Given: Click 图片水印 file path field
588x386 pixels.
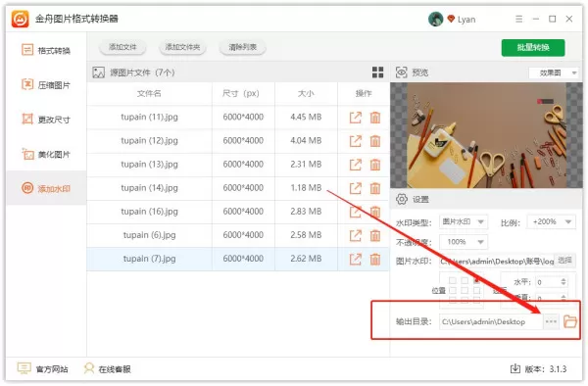Looking at the screenshot, I should (497, 261).
